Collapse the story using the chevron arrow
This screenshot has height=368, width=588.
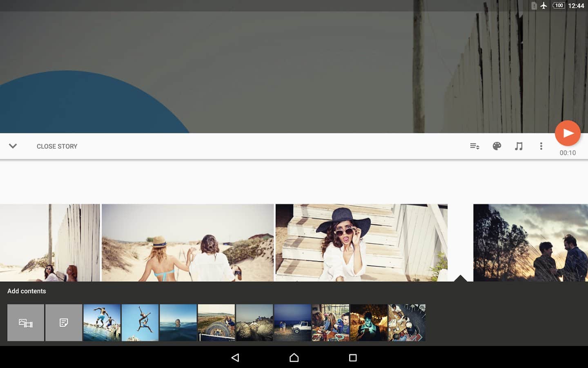click(13, 146)
